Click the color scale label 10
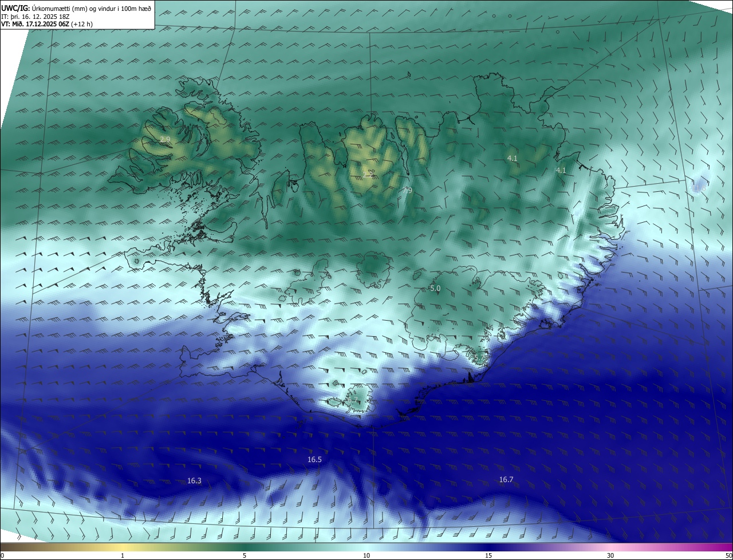The height and width of the screenshot is (560, 733). click(366, 555)
